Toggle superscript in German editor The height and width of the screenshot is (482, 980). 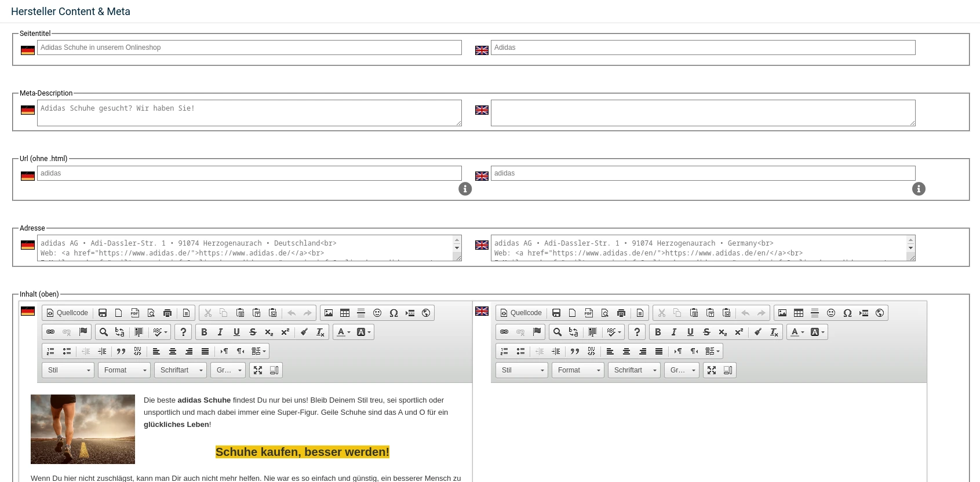(285, 332)
